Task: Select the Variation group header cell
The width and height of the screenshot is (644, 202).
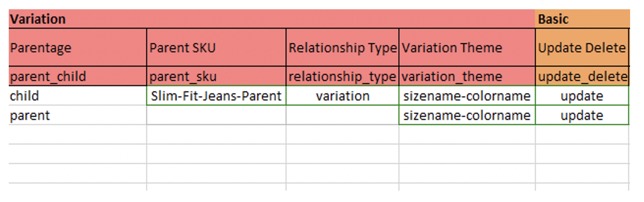Action: pyautogui.click(x=272, y=19)
